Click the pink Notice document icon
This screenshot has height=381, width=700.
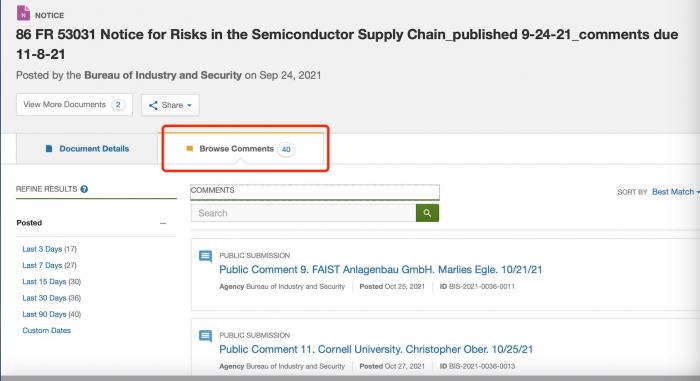pos(23,13)
